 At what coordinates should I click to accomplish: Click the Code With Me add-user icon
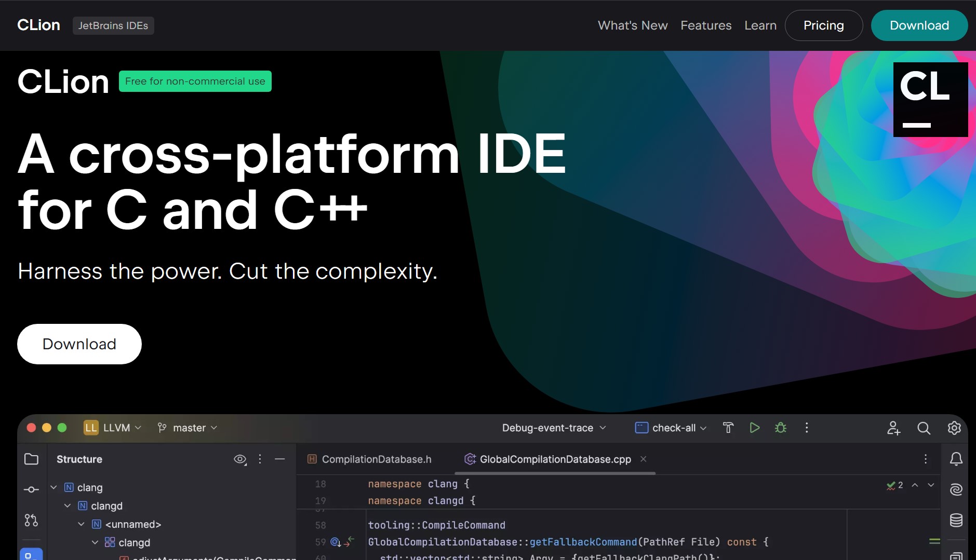(893, 428)
